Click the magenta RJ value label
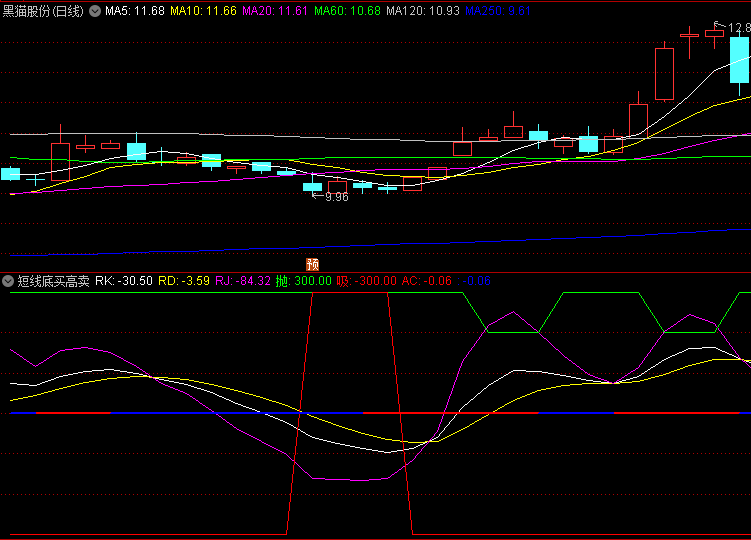The image size is (751, 540). click(243, 281)
